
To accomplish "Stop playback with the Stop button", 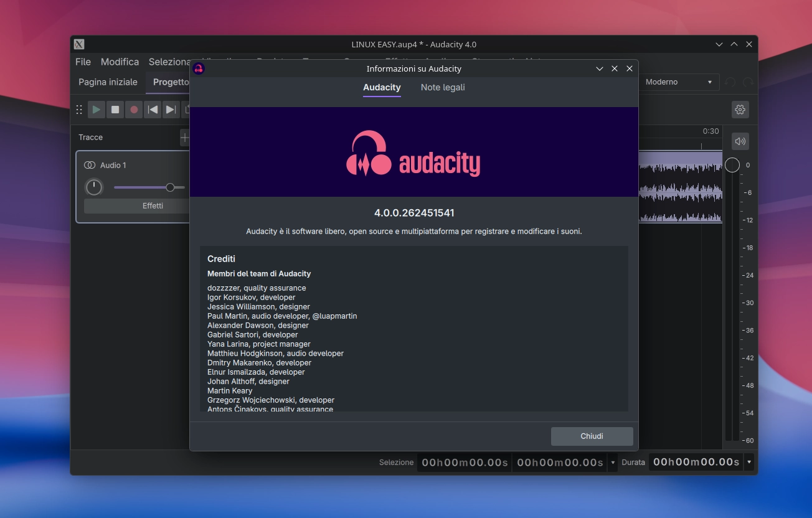I will coord(115,110).
